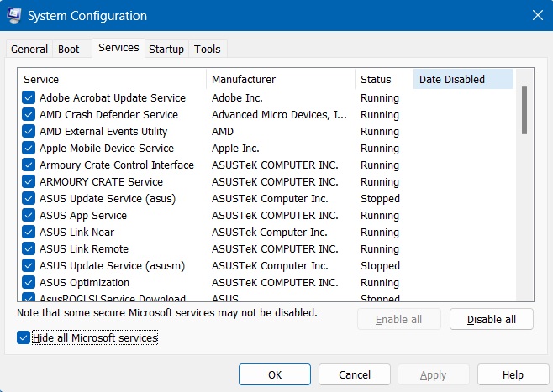Click the System Configuration title bar icon
The width and height of the screenshot is (553, 392).
pos(13,15)
